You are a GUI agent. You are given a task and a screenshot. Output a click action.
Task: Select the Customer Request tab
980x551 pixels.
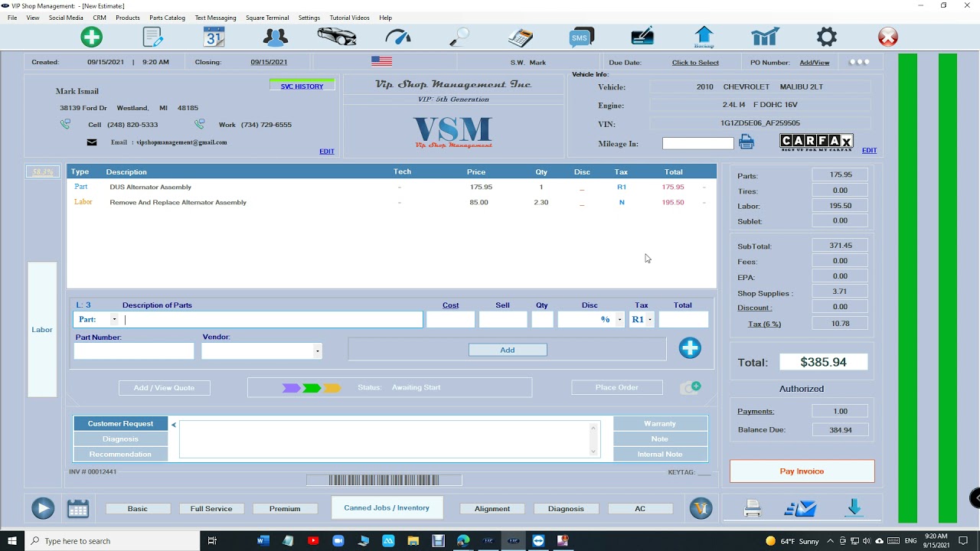120,423
